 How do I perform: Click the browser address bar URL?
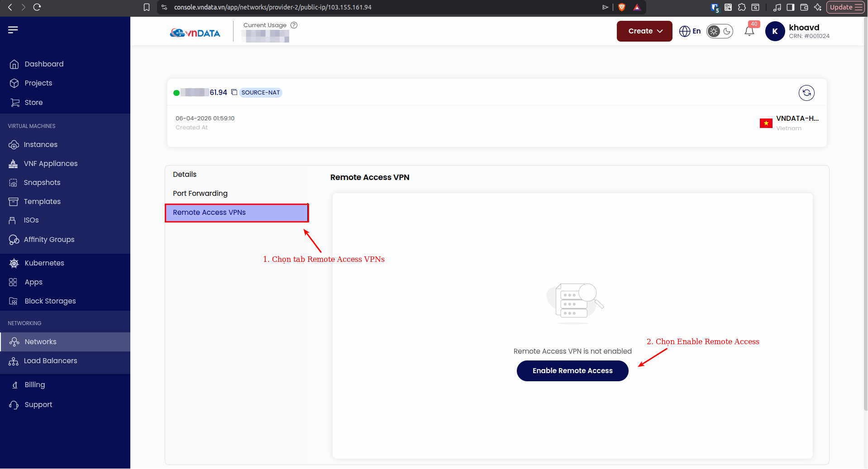click(273, 7)
